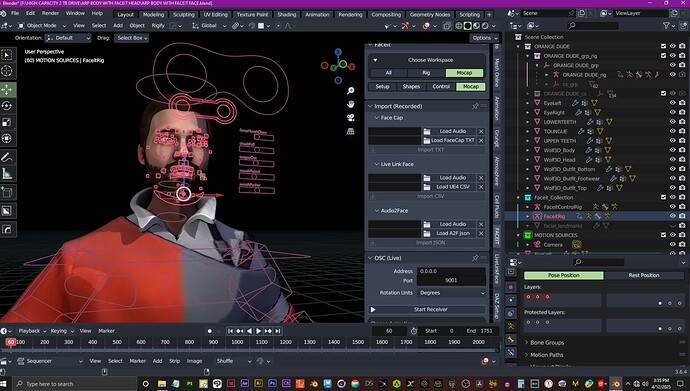The height and width of the screenshot is (391, 690).
Task: Click the OSC Port 9001 field
Action: [451, 280]
